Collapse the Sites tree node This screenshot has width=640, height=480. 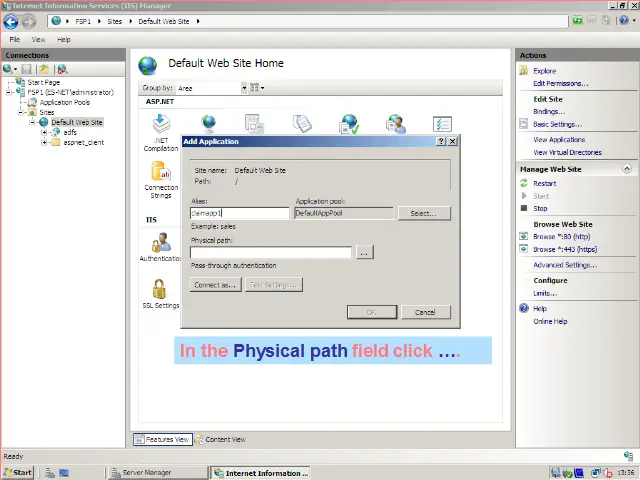pos(20,112)
